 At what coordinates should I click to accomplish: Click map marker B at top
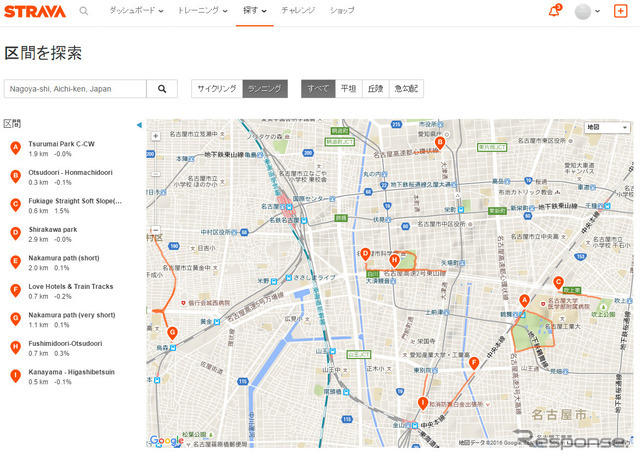tap(440, 143)
